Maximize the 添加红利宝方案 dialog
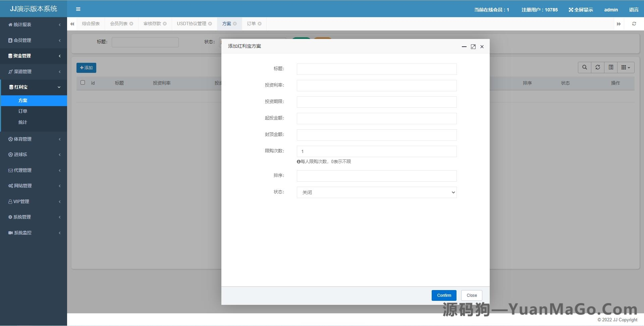This screenshot has width=644, height=326. tap(473, 47)
